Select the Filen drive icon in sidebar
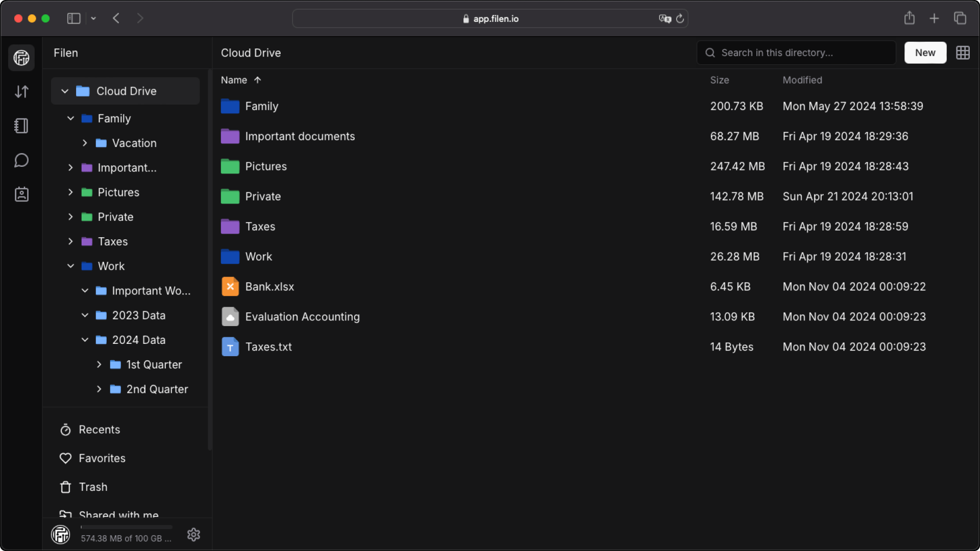The width and height of the screenshot is (980, 551). coord(21,57)
